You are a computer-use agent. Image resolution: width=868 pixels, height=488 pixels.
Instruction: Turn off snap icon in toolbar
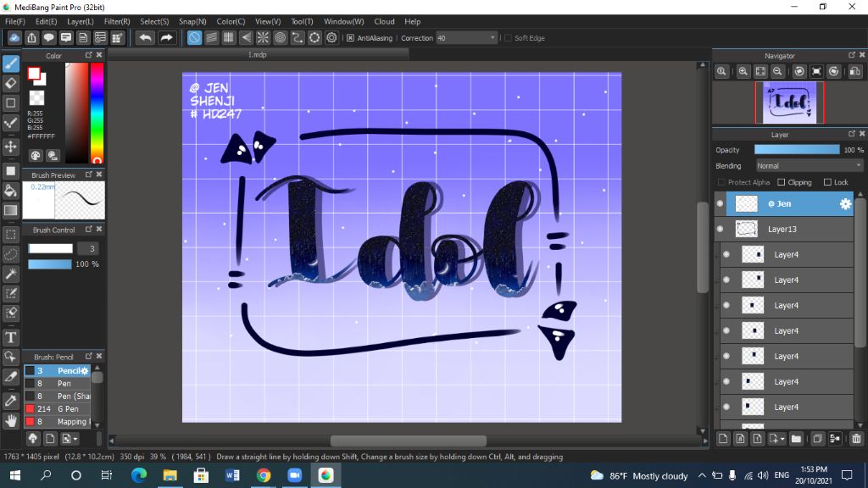pyautogui.click(x=194, y=37)
